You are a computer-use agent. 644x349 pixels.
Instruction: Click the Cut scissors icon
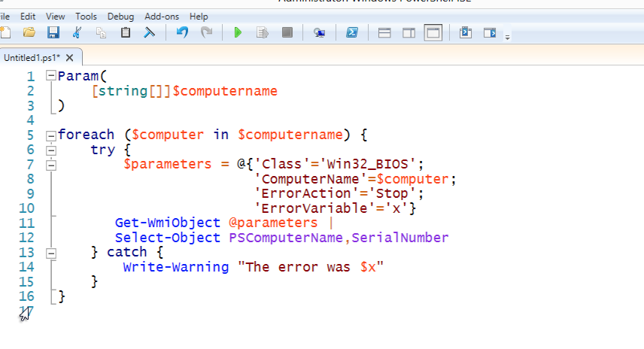pos(77,32)
